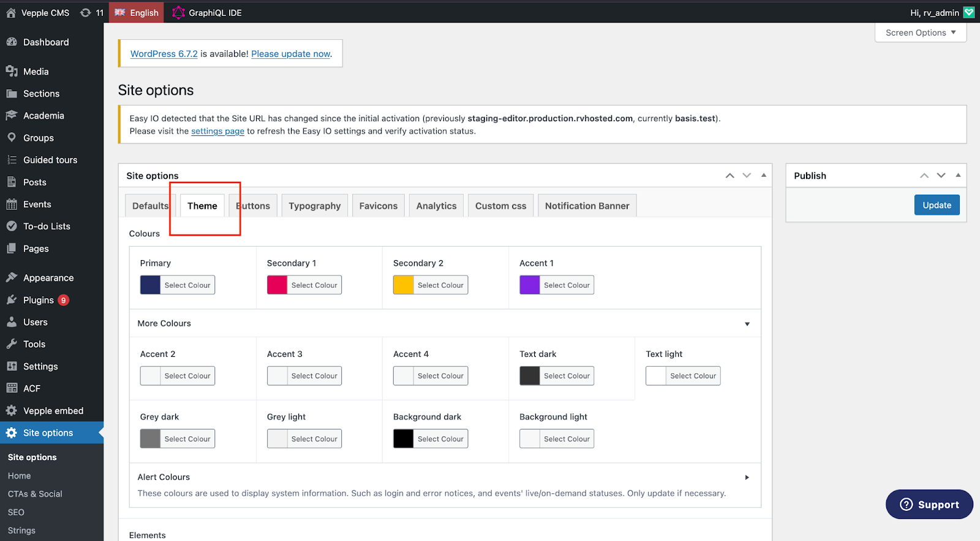980x541 pixels.
Task: Click the Appearance paintbrush icon
Action: [12, 278]
